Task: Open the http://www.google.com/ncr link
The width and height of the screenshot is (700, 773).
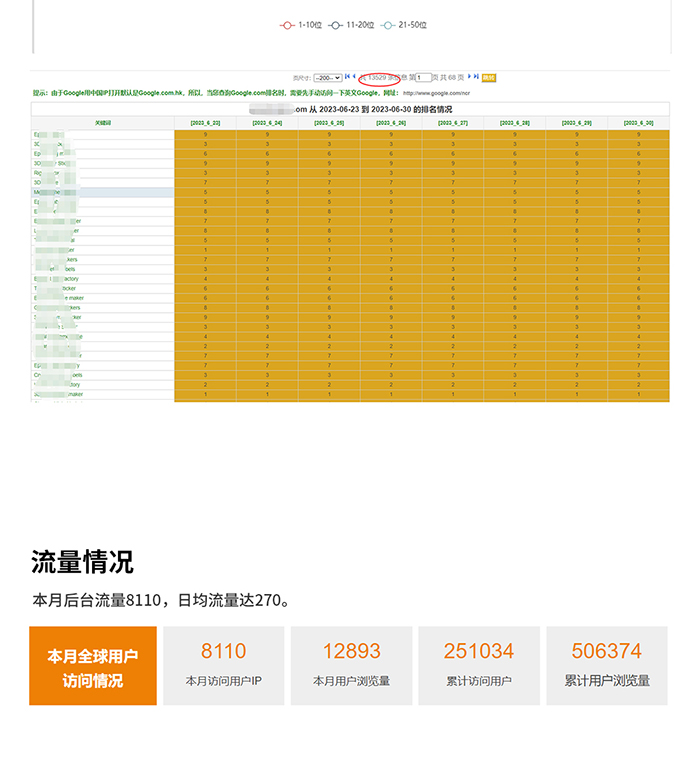Action: pos(436,93)
